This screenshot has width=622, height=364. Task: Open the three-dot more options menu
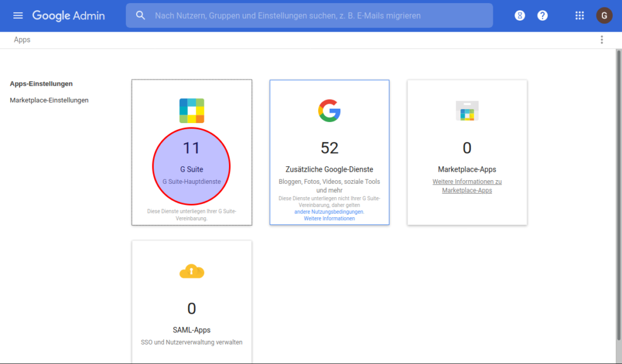click(602, 39)
